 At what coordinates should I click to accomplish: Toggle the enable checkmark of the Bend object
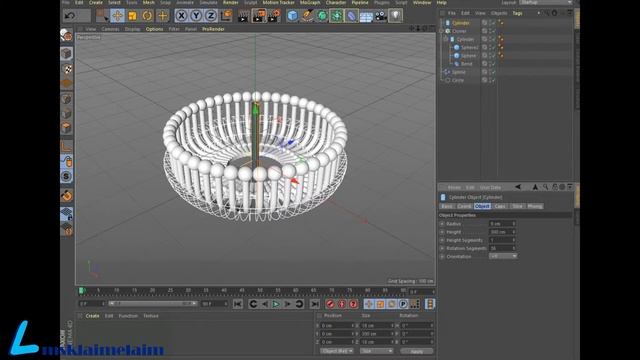tap(492, 64)
